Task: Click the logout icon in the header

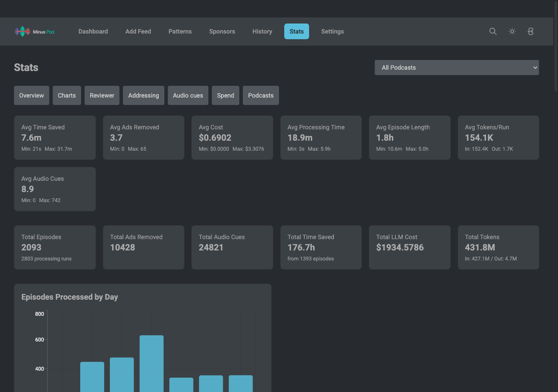Action: (531, 31)
